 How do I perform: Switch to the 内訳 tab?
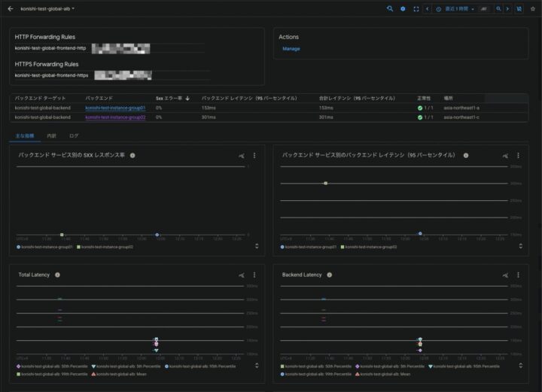pyautogui.click(x=51, y=136)
